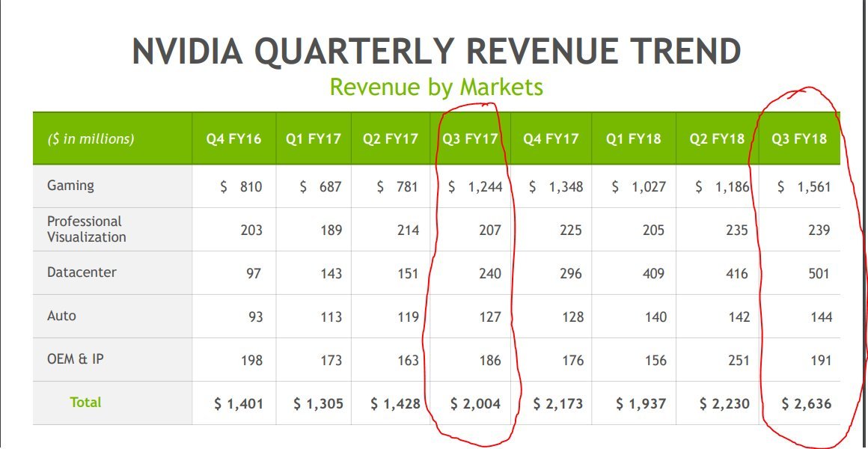This screenshot has width=868, height=449.
Task: Click OEM & IP value 163
Action: (x=408, y=360)
